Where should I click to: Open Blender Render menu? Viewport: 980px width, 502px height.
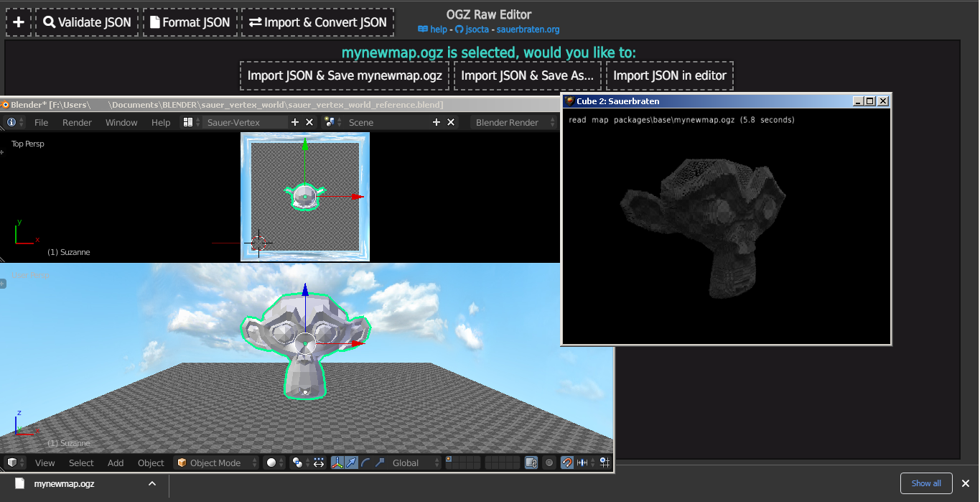(77, 123)
